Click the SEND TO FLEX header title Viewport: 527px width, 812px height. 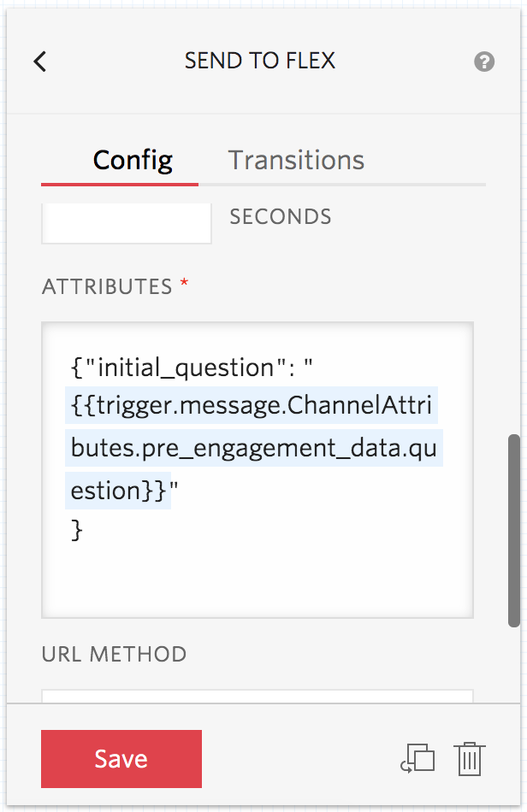(259, 61)
